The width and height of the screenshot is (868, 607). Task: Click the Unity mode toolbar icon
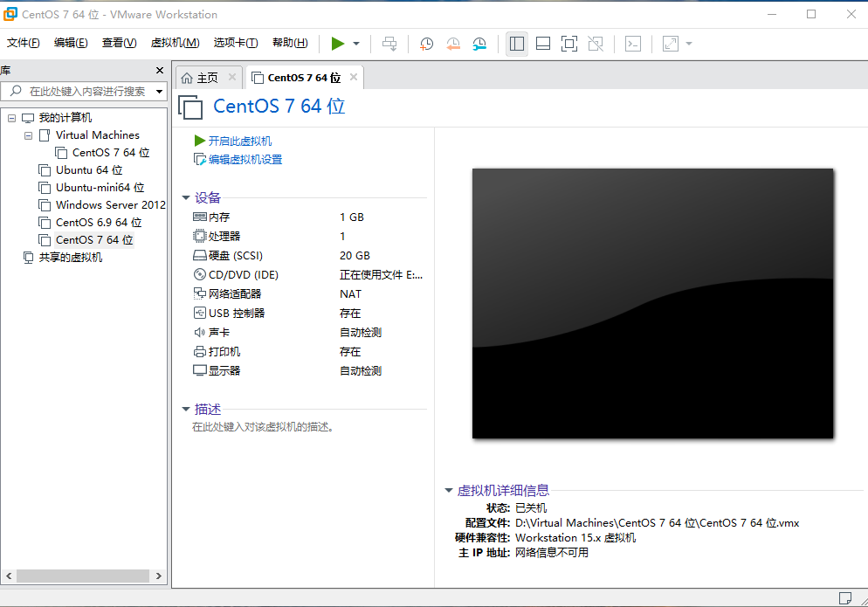[x=596, y=44]
